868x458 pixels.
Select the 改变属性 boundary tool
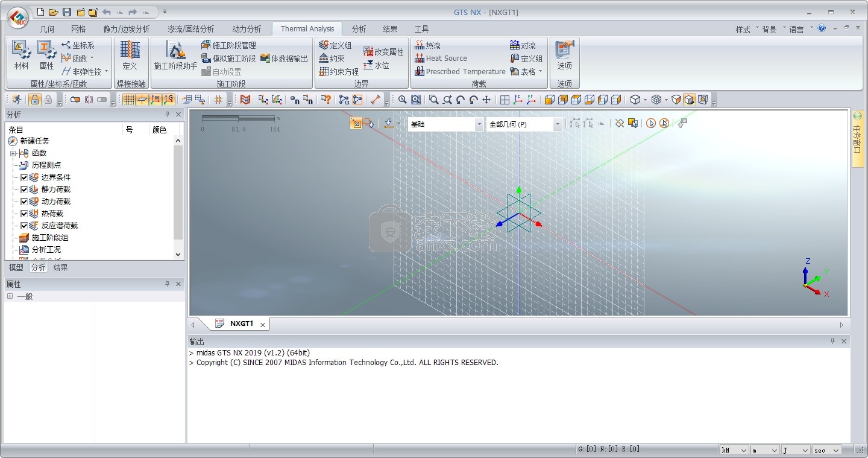click(383, 52)
